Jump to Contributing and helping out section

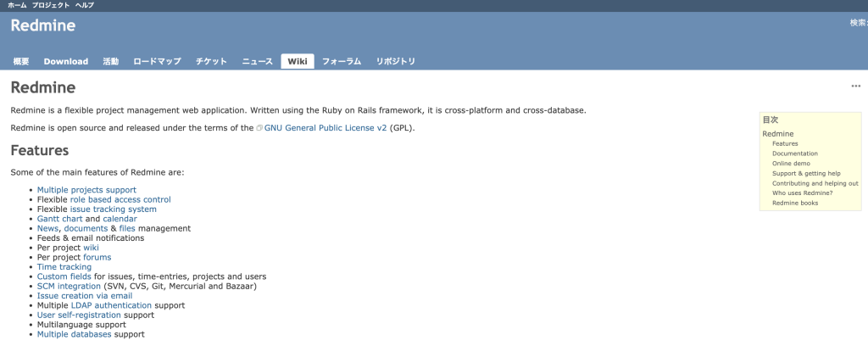(x=815, y=183)
